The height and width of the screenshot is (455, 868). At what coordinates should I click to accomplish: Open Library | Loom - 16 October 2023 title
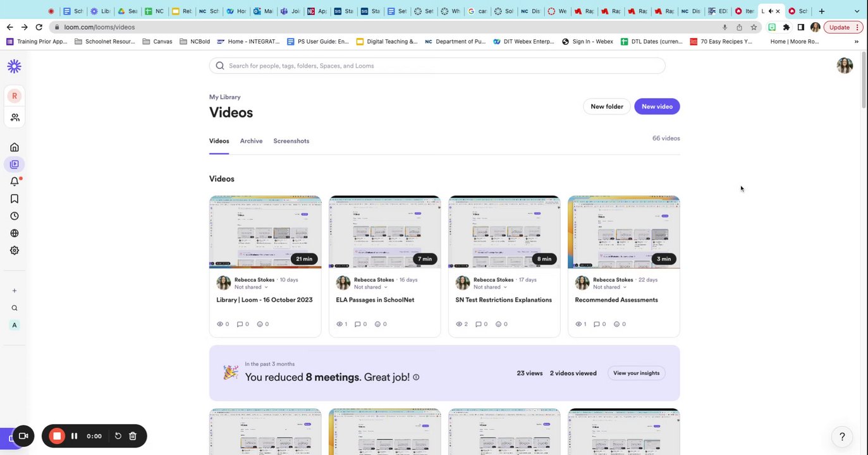264,300
